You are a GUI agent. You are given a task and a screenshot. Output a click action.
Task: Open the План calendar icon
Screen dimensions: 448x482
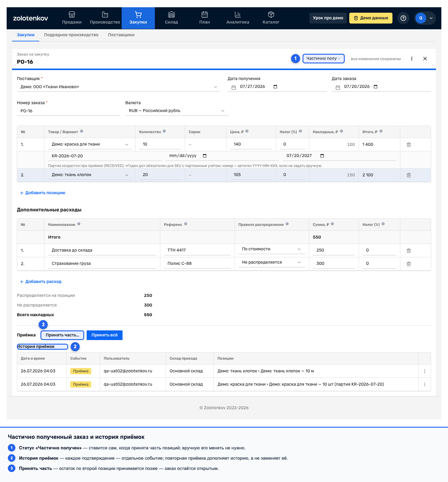click(205, 14)
